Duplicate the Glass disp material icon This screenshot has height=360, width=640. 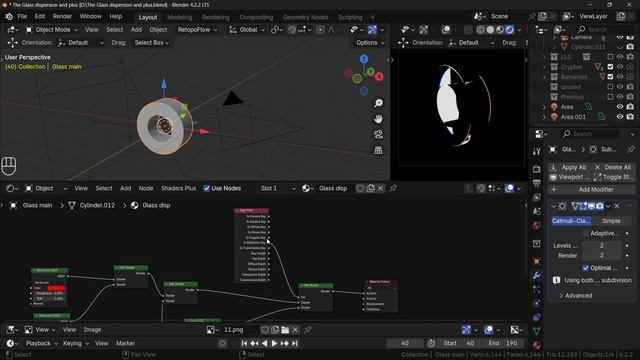click(370, 188)
